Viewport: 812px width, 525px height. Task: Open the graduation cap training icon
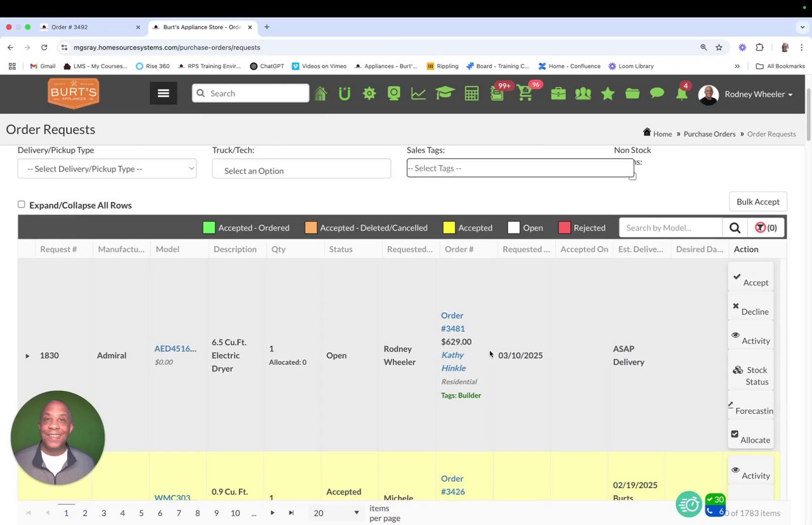click(445, 94)
